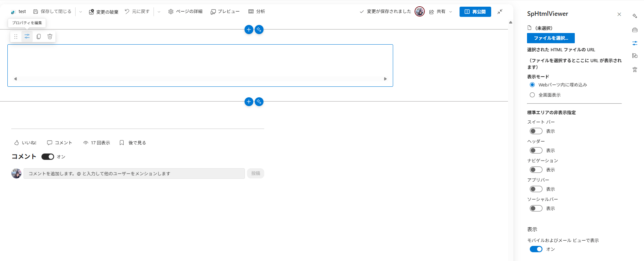Image resolution: width=644 pixels, height=261 pixels.
Task: Open 分析 from the command bar
Action: coord(256,12)
